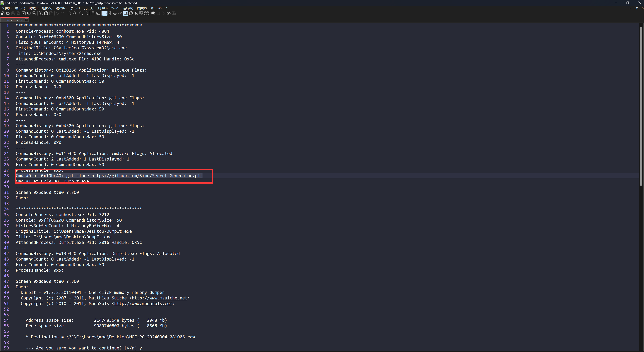Click the http://www.moonsols.com link

coord(143,303)
